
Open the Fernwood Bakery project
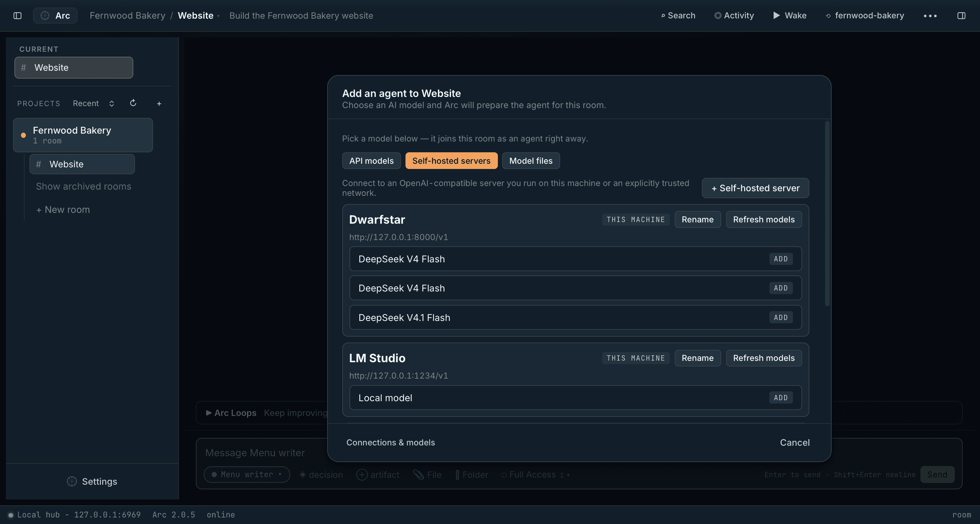(83, 135)
